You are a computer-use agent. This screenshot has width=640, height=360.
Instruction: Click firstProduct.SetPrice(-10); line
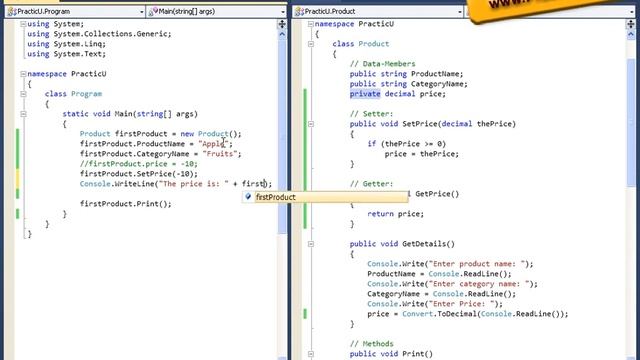coord(138,174)
